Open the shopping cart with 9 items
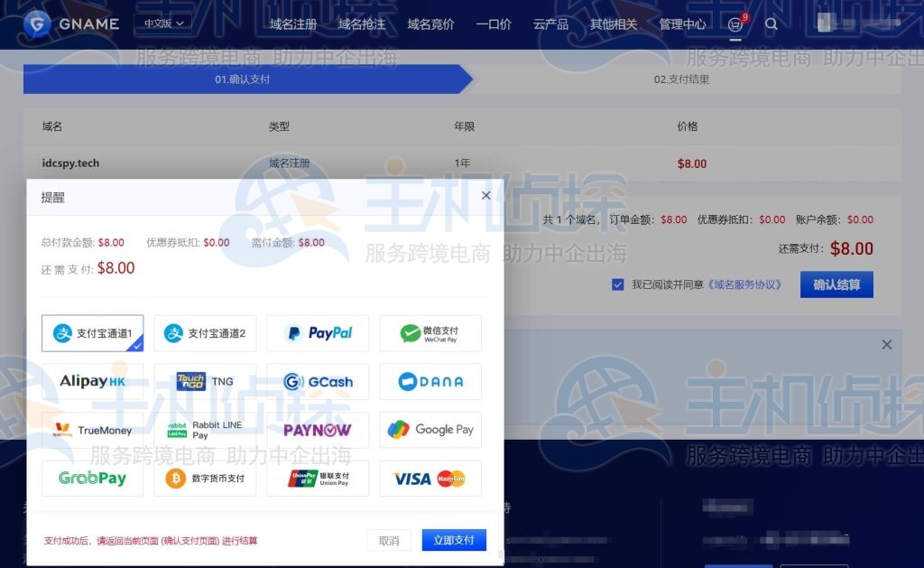This screenshot has height=568, width=924. [x=735, y=25]
